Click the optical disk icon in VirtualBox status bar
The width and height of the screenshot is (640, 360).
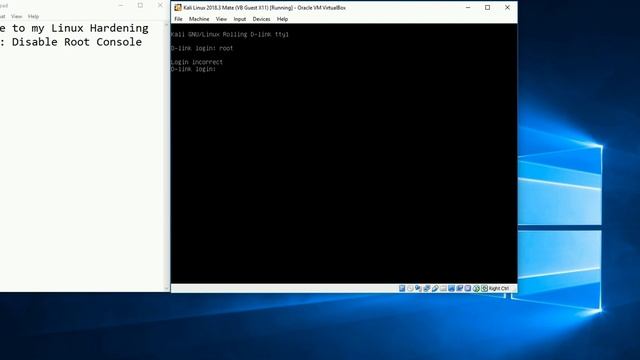coord(410,289)
